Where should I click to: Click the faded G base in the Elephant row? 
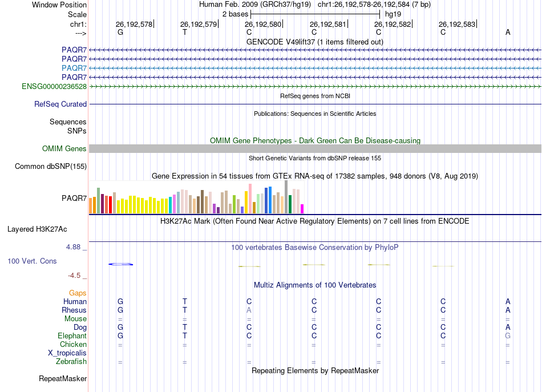[x=507, y=336]
